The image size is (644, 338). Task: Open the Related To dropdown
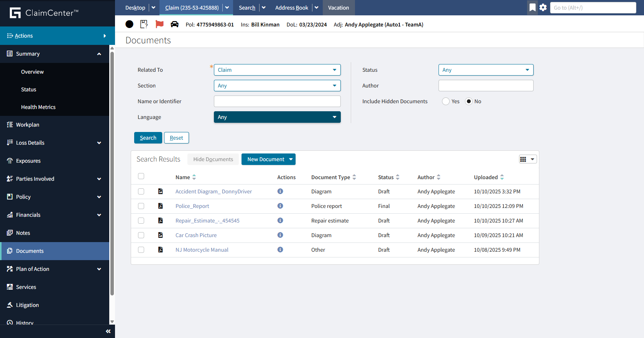point(277,70)
